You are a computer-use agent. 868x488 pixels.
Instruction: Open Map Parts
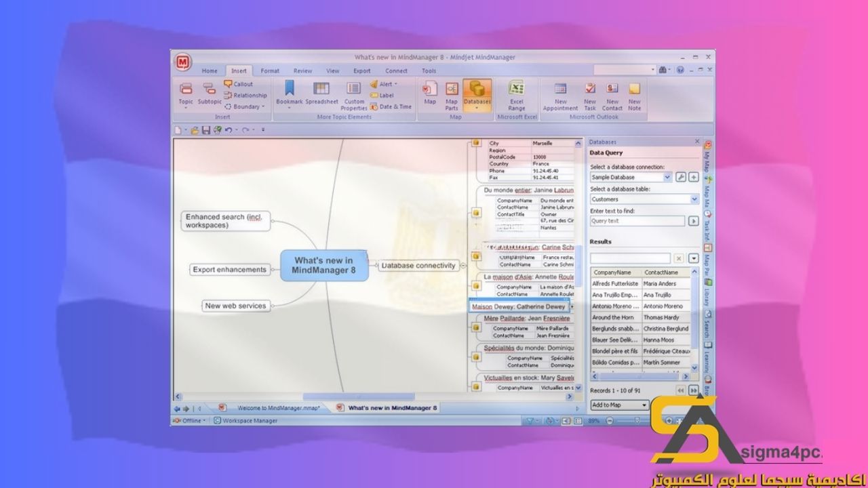(452, 96)
